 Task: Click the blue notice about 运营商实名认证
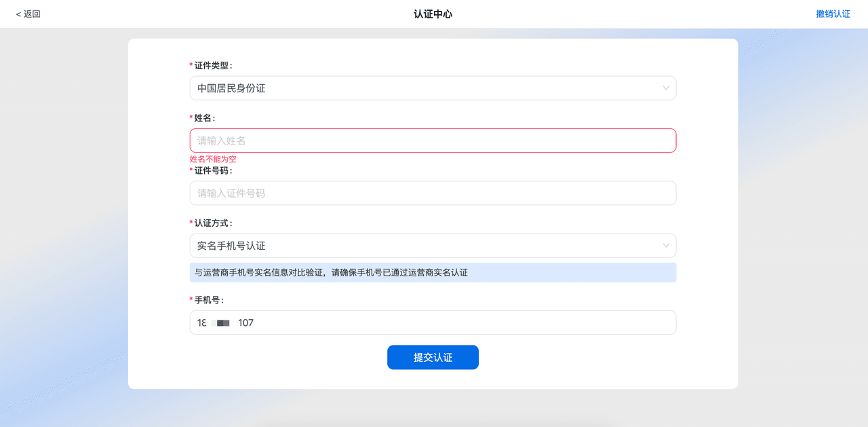coord(433,272)
